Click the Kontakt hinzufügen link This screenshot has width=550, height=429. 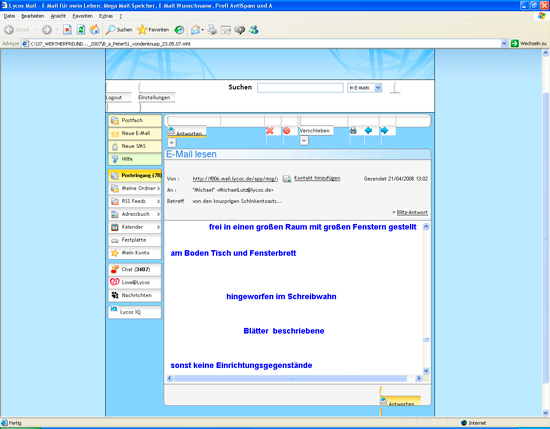[317, 178]
